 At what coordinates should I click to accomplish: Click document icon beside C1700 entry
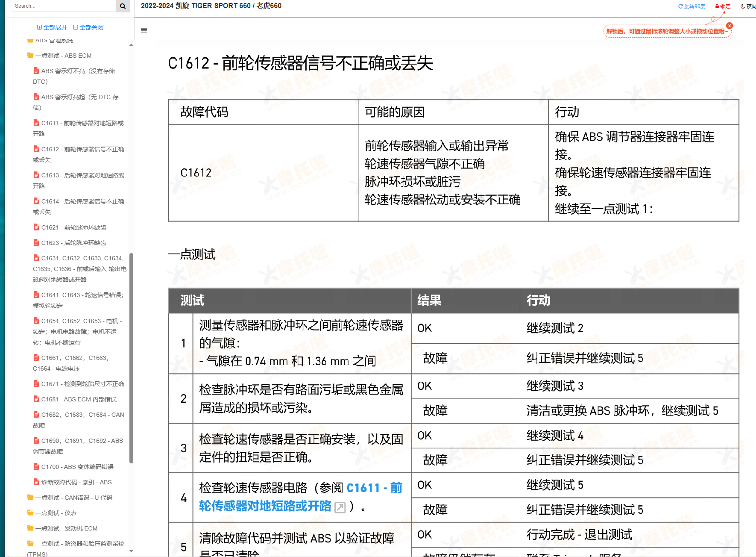coord(36,466)
